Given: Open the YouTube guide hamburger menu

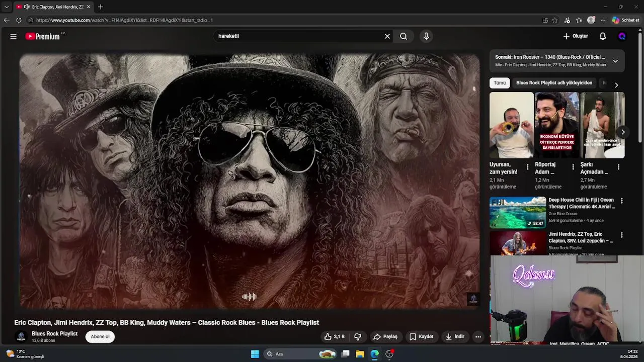Looking at the screenshot, I should [14, 36].
